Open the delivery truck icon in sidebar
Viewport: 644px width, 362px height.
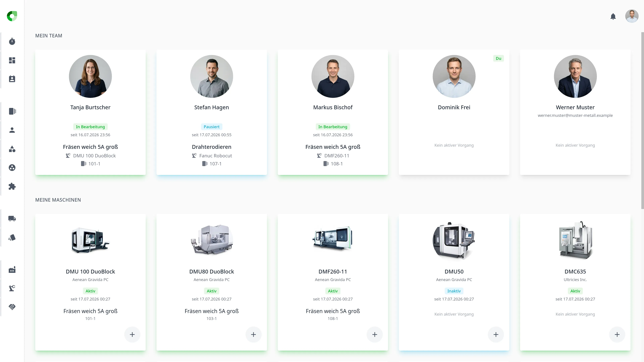(x=12, y=219)
